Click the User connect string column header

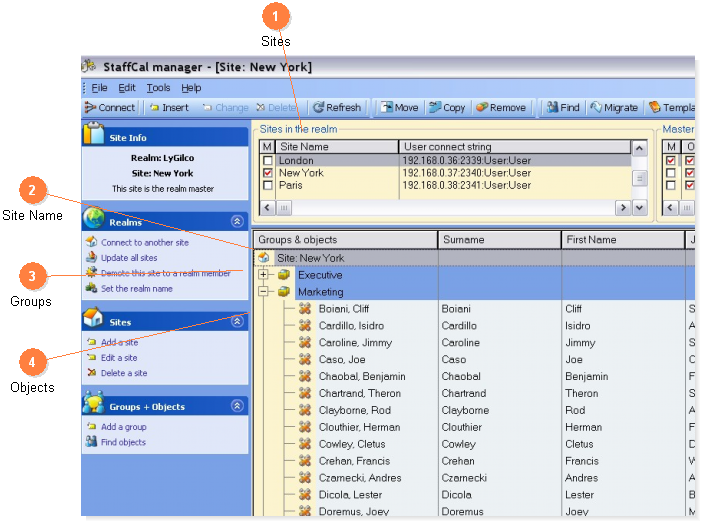click(x=514, y=146)
